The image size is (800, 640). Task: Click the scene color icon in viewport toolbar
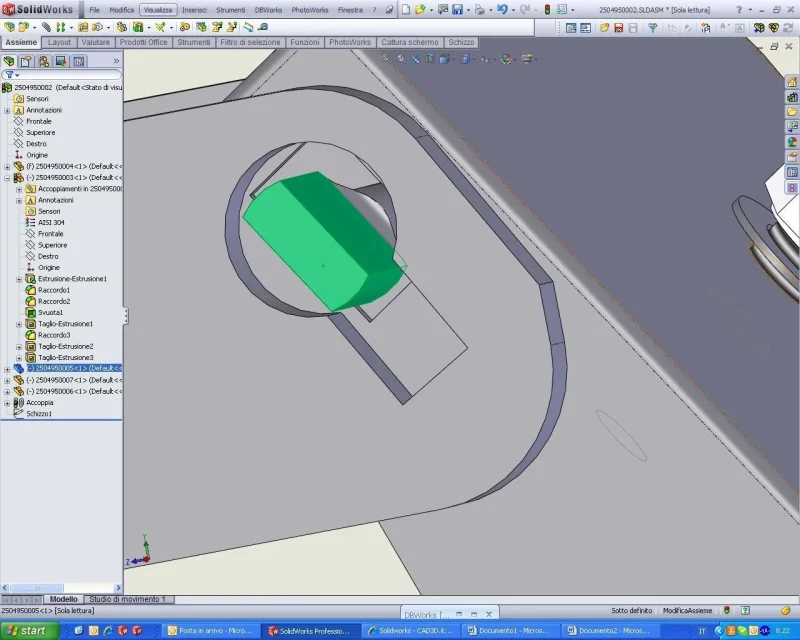pos(506,59)
